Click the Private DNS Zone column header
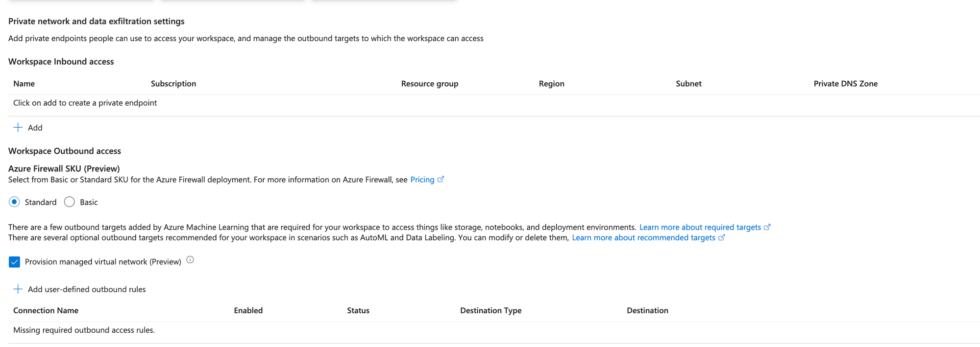This screenshot has width=980, height=347. [x=845, y=84]
